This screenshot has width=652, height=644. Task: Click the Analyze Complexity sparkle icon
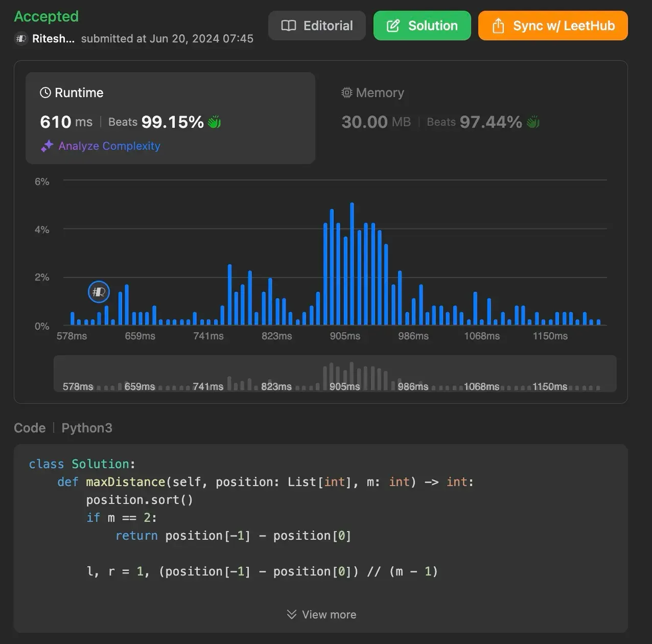[x=47, y=146]
